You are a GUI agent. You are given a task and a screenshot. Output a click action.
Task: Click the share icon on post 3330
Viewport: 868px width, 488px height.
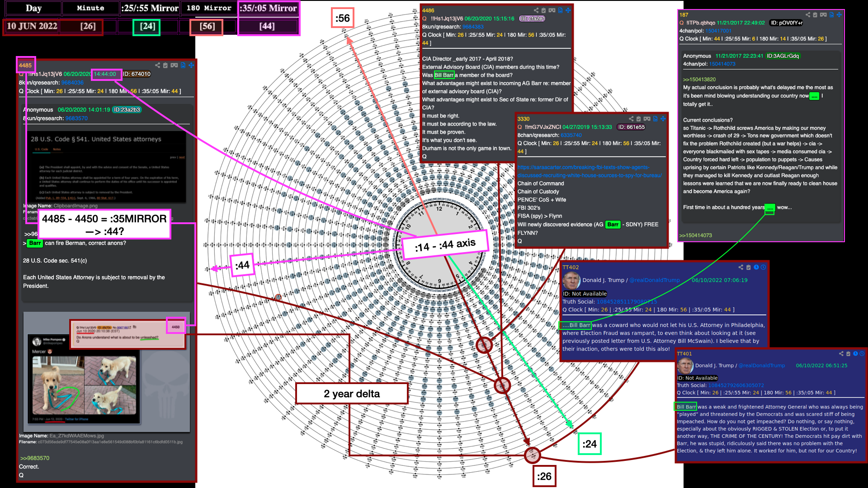(x=631, y=119)
